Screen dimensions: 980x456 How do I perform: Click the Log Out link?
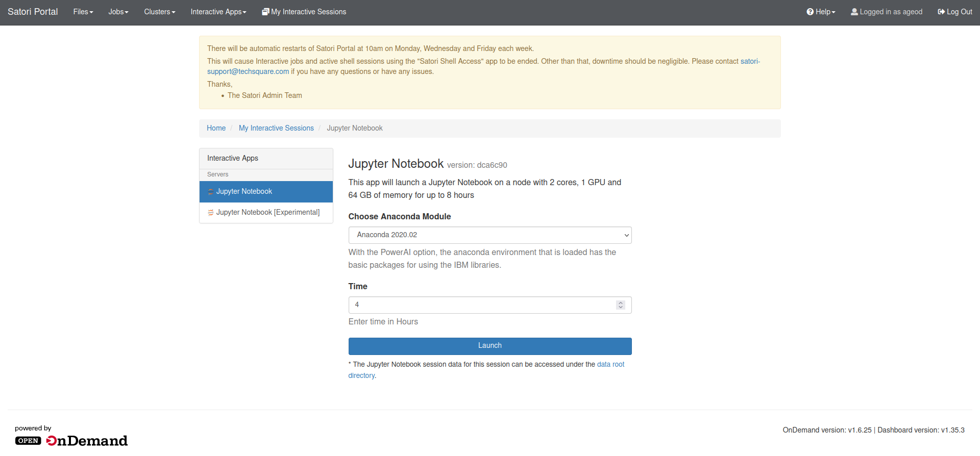[955, 12]
